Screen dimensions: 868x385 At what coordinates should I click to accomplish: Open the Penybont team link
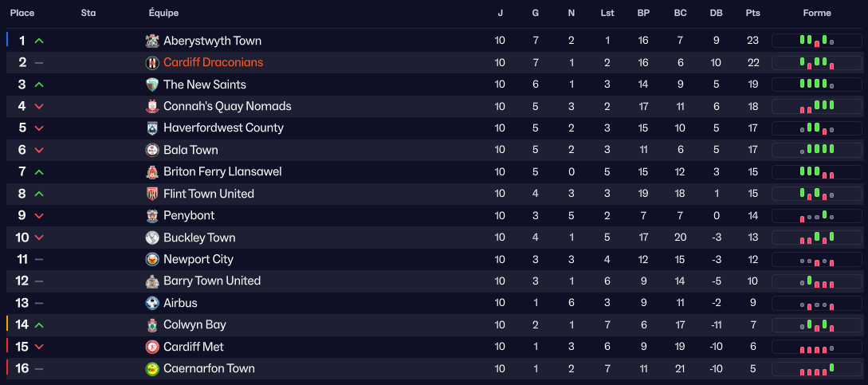point(189,215)
